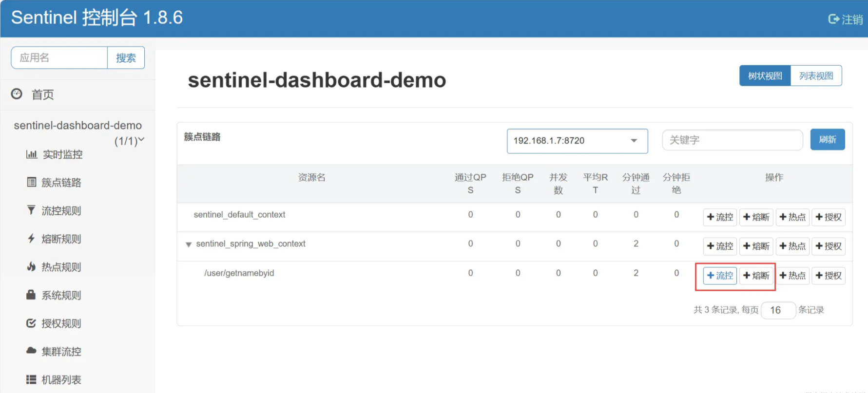This screenshot has height=393, width=868.
Task: Click the cloud icon for 集群流控
Action: tap(31, 351)
